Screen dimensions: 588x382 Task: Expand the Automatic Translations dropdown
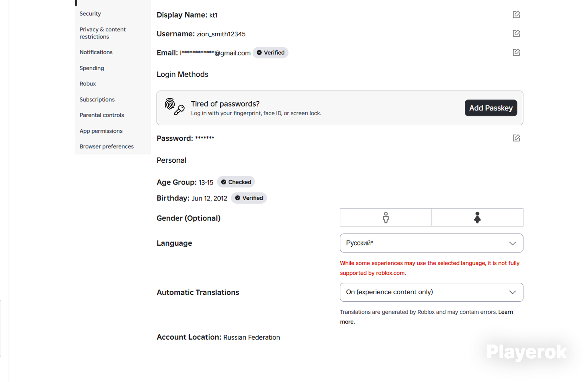pyautogui.click(x=432, y=292)
